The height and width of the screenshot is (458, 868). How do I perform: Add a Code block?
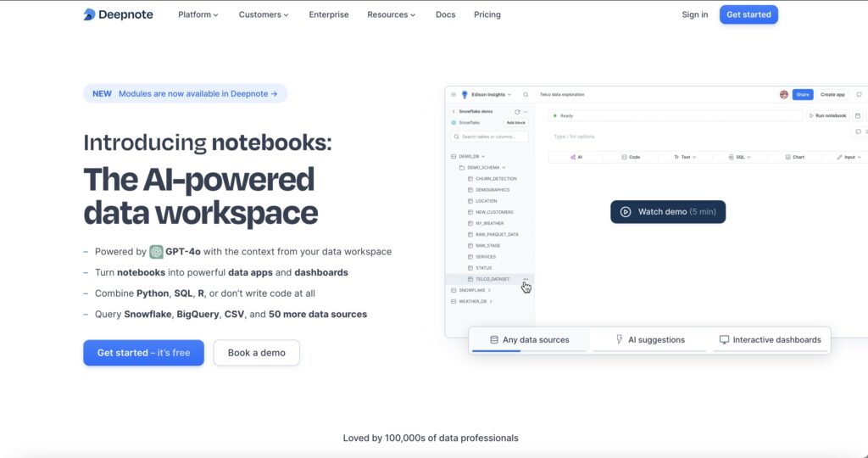[x=631, y=157]
